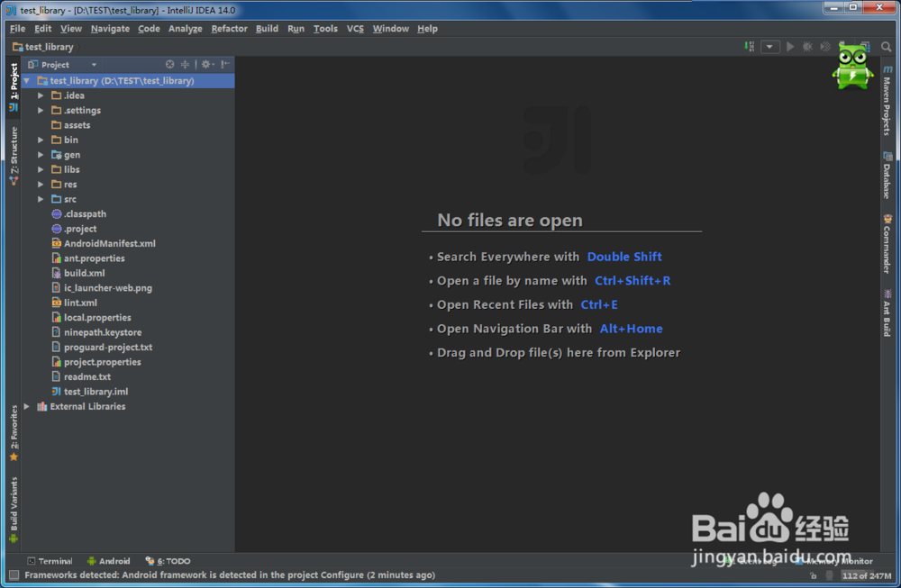Open Project panel gear settings menu
Screen dimensions: 901x588
pos(207,64)
